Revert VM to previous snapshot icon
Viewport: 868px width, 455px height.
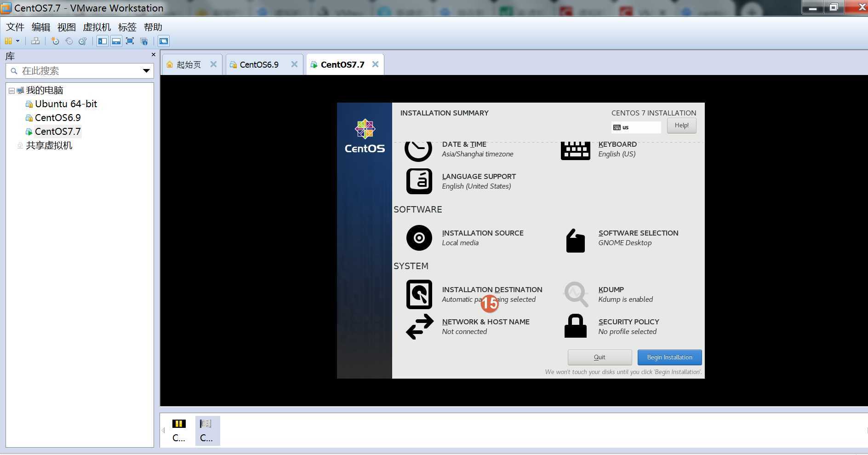(x=69, y=41)
